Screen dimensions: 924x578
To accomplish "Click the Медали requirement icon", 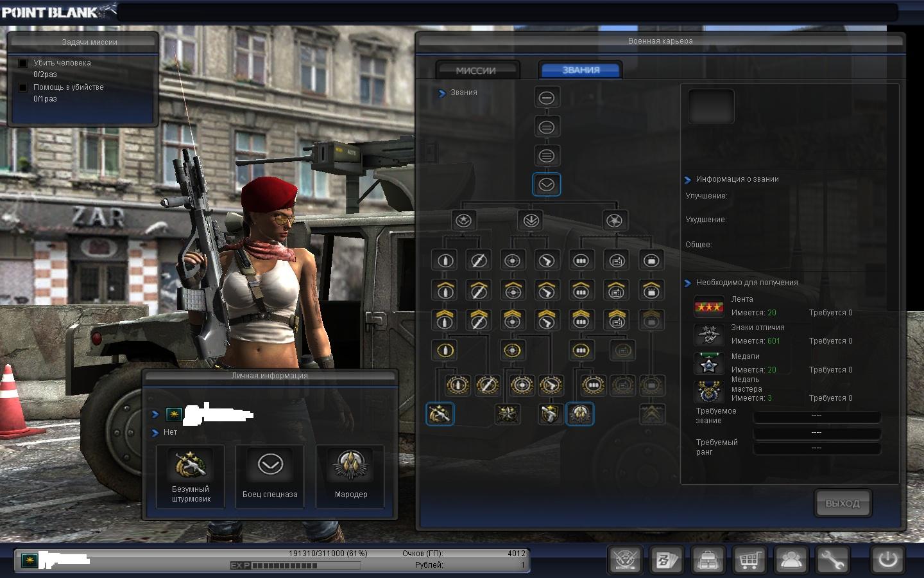I will (x=709, y=363).
